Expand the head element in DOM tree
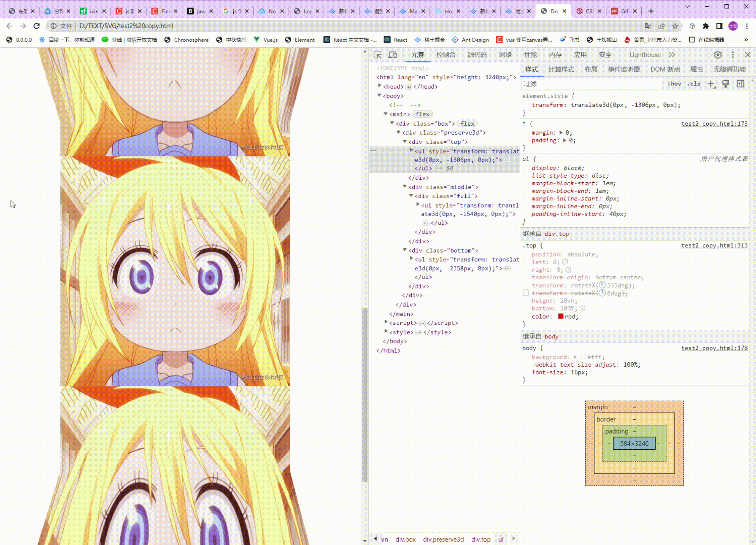Viewport: 756px width, 545px height. (379, 86)
